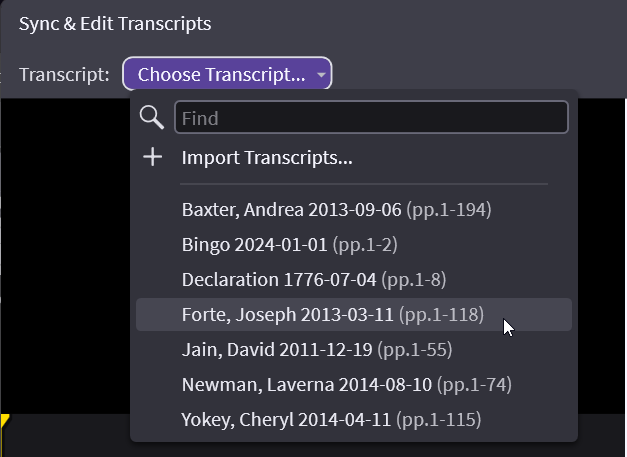This screenshot has width=627, height=457.
Task: Click the Transcript: label
Action: [65, 75]
